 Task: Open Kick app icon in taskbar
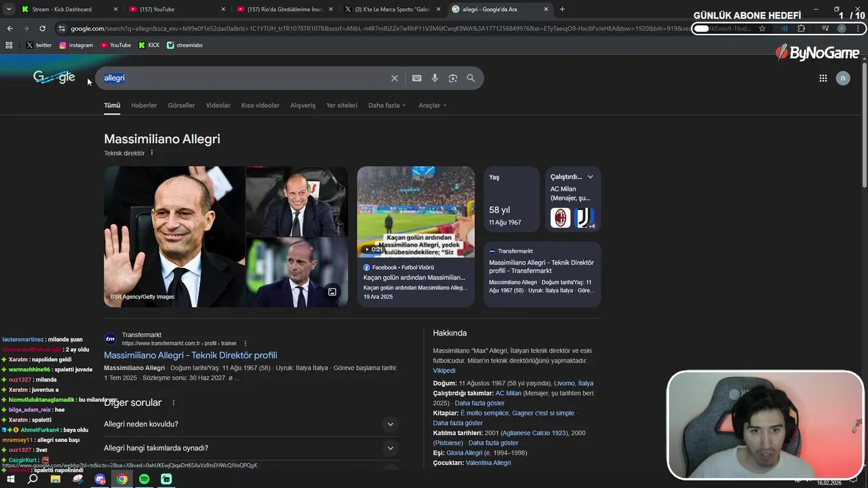[x=167, y=479]
